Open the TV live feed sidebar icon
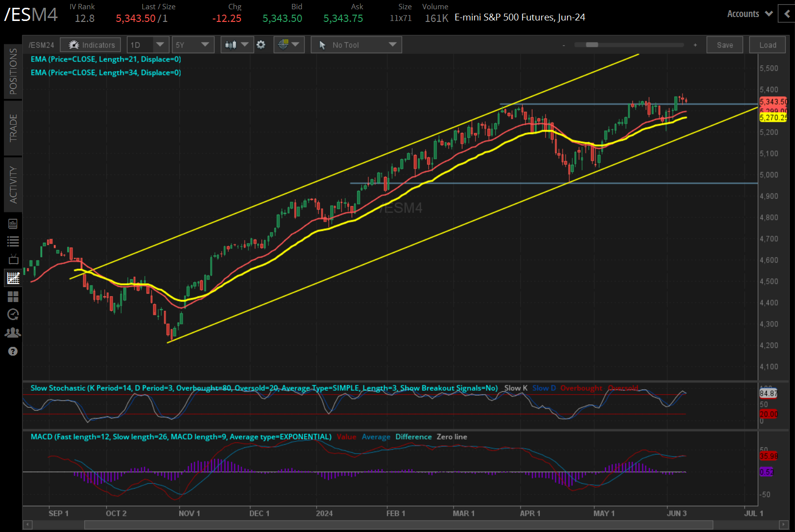Viewport: 795px width, 532px height. (x=13, y=259)
